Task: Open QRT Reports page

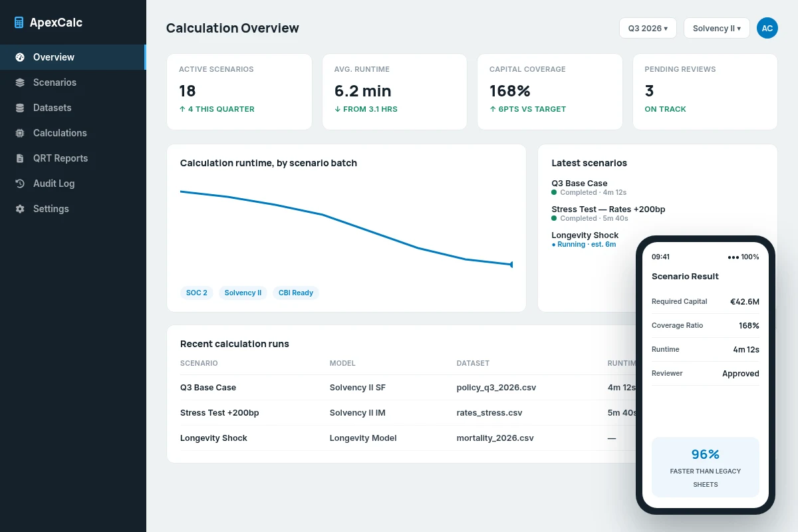Action: pyautogui.click(x=72, y=158)
